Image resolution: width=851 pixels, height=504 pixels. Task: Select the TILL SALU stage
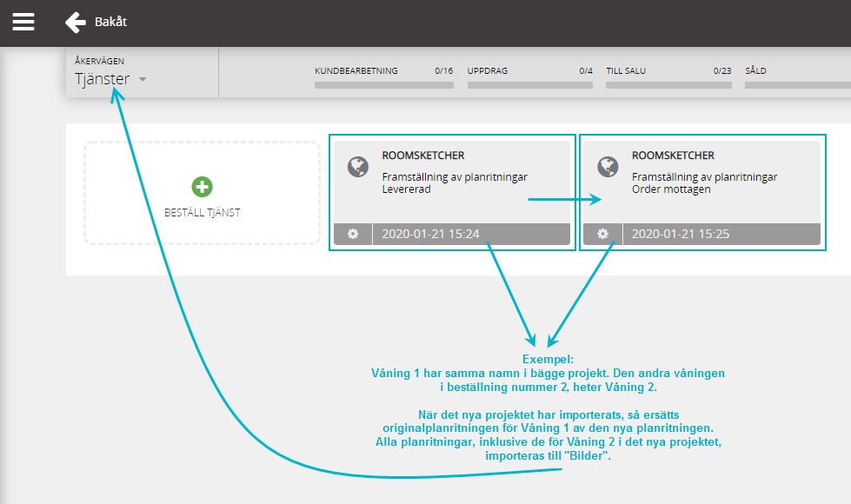626,71
